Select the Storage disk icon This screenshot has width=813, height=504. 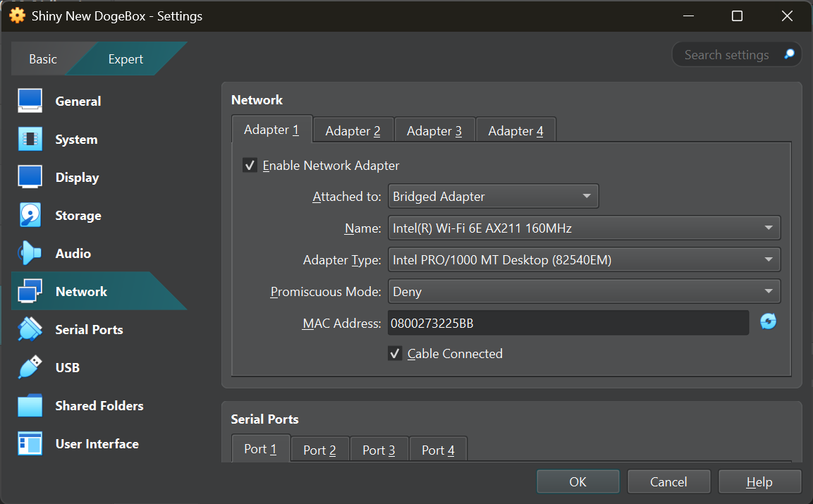tap(30, 215)
